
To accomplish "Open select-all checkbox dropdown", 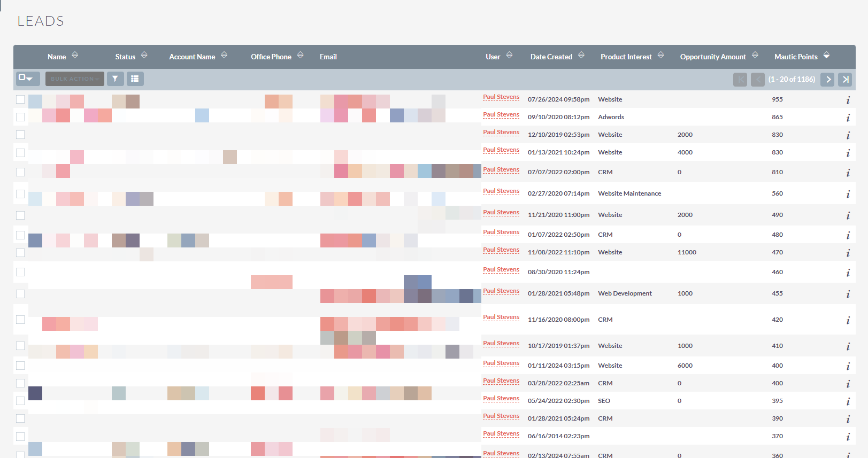I will pos(28,79).
